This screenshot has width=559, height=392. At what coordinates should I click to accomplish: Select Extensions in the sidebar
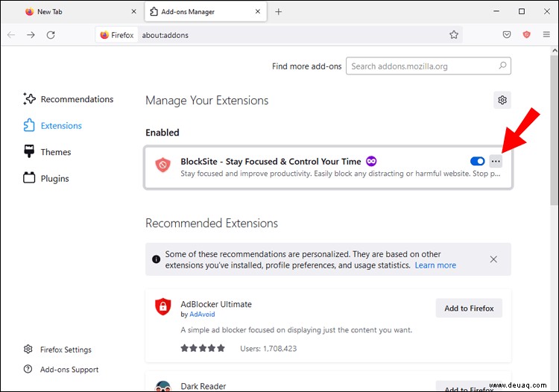(52, 125)
